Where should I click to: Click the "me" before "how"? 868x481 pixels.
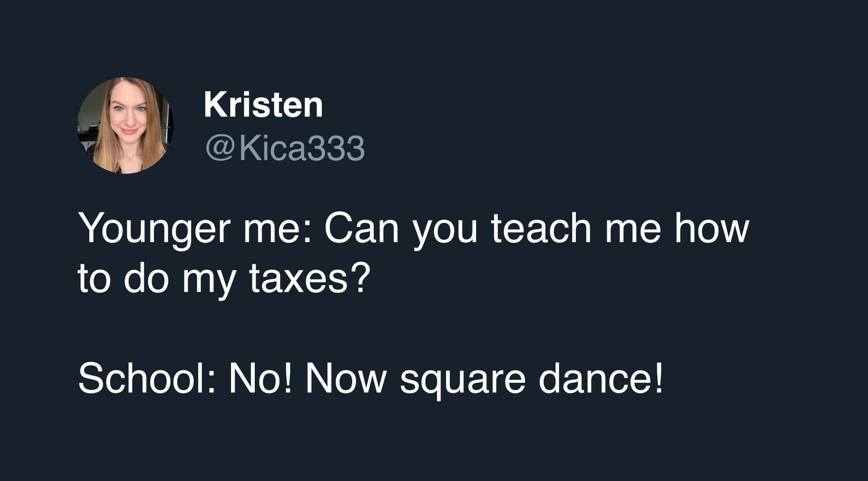click(x=633, y=230)
